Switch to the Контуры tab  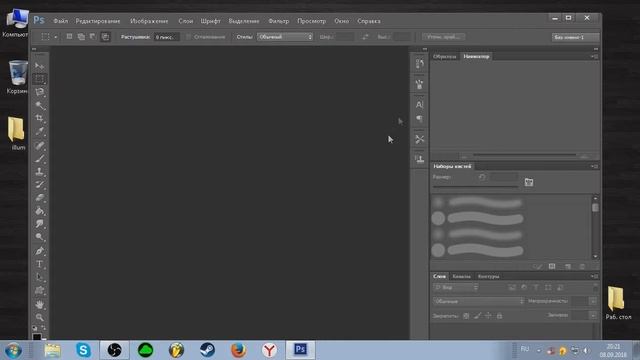pyautogui.click(x=489, y=276)
